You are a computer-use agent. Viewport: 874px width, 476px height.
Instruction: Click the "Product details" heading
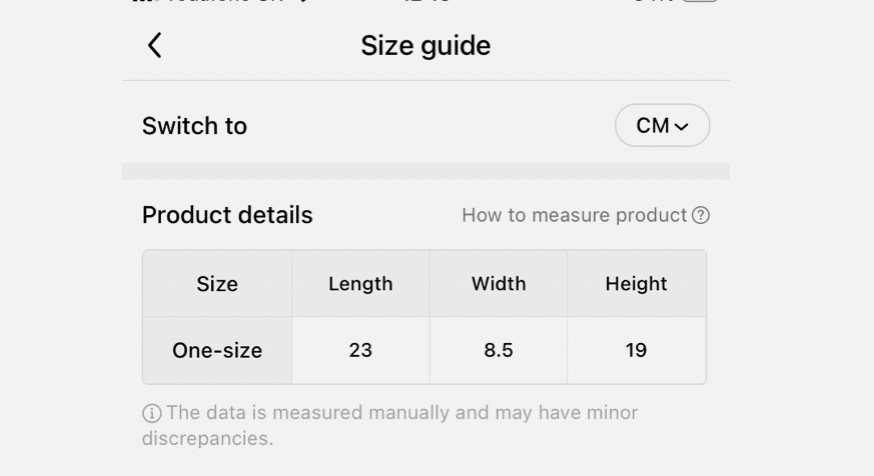(227, 215)
